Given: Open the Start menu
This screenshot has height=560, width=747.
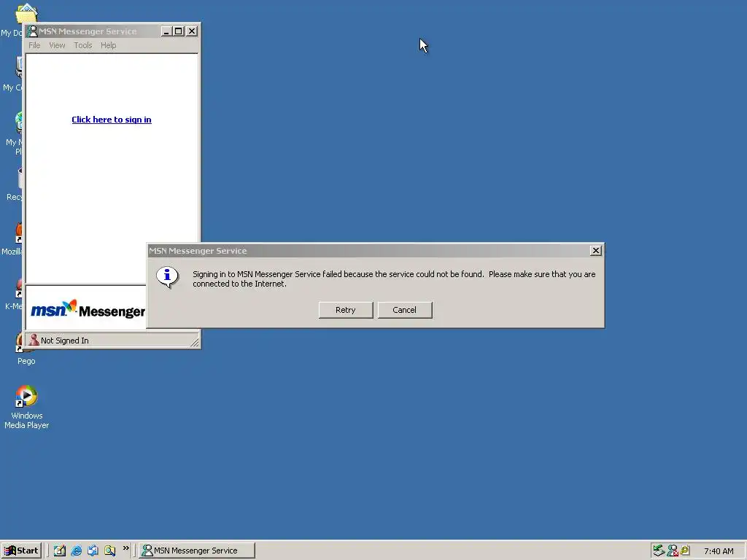Looking at the screenshot, I should 21,551.
